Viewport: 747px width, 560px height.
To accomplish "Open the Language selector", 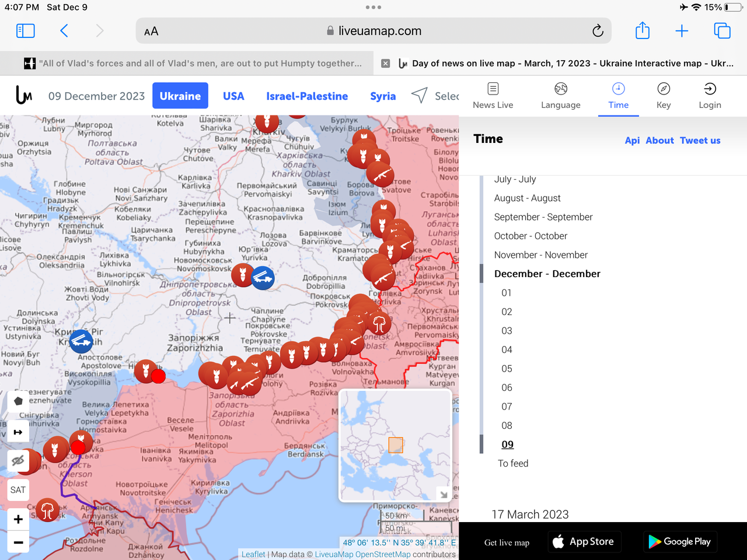I will 560,96.
